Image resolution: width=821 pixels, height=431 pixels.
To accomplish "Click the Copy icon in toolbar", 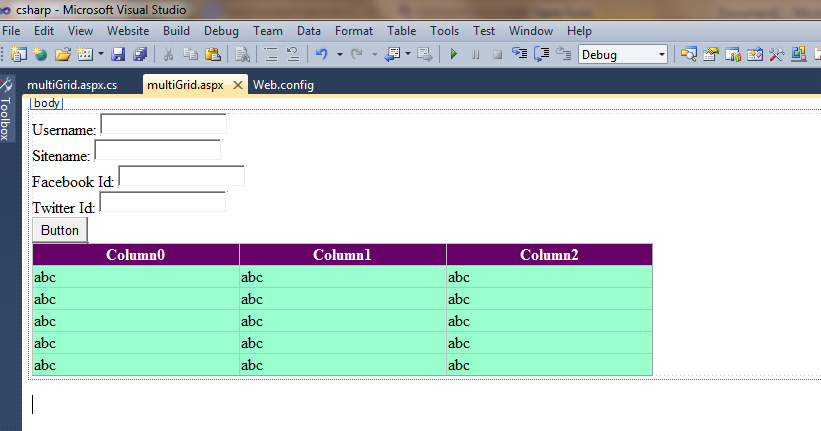I will coord(190,54).
